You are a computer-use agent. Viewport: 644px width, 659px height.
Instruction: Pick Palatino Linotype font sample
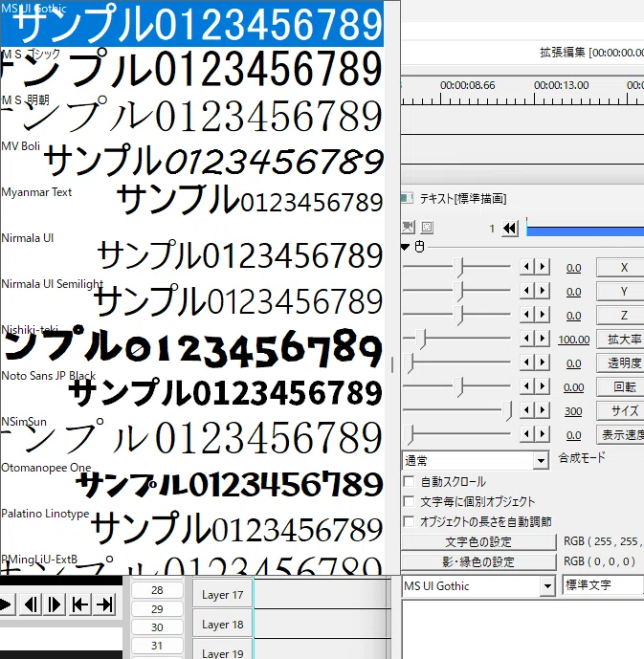point(192,528)
